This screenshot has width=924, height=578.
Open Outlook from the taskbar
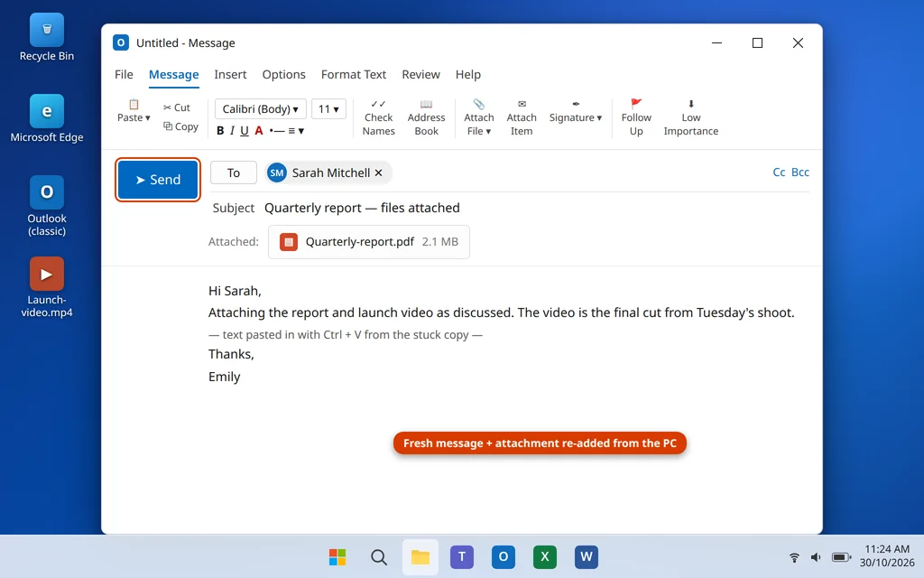click(504, 556)
